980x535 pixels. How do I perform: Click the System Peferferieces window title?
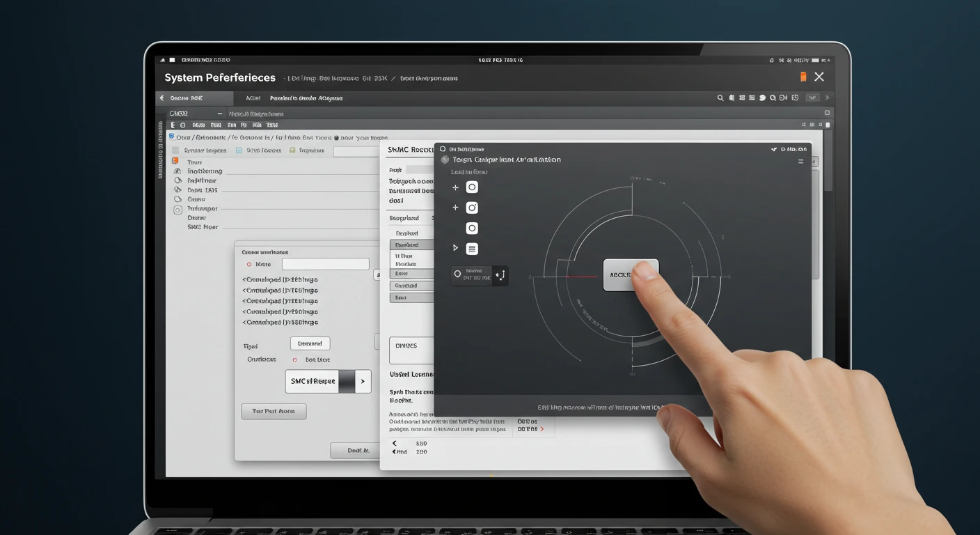click(220, 78)
